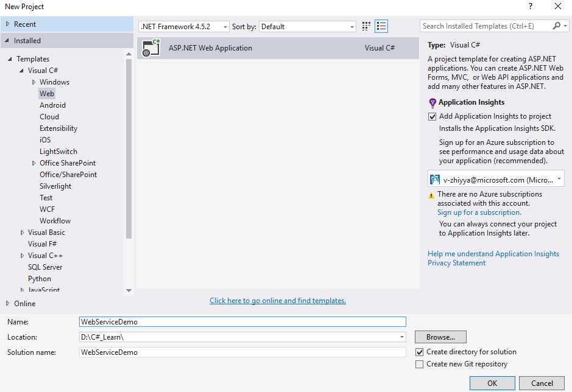
Task: Expand the Visual Basic node
Action: pos(22,233)
